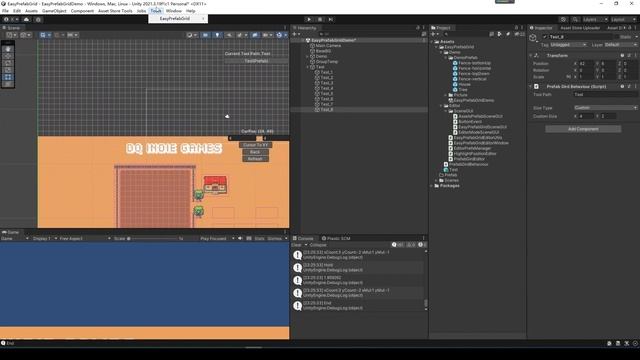Collapse the Test object in Hierarchy
The height and width of the screenshot is (360, 640).
point(308,67)
